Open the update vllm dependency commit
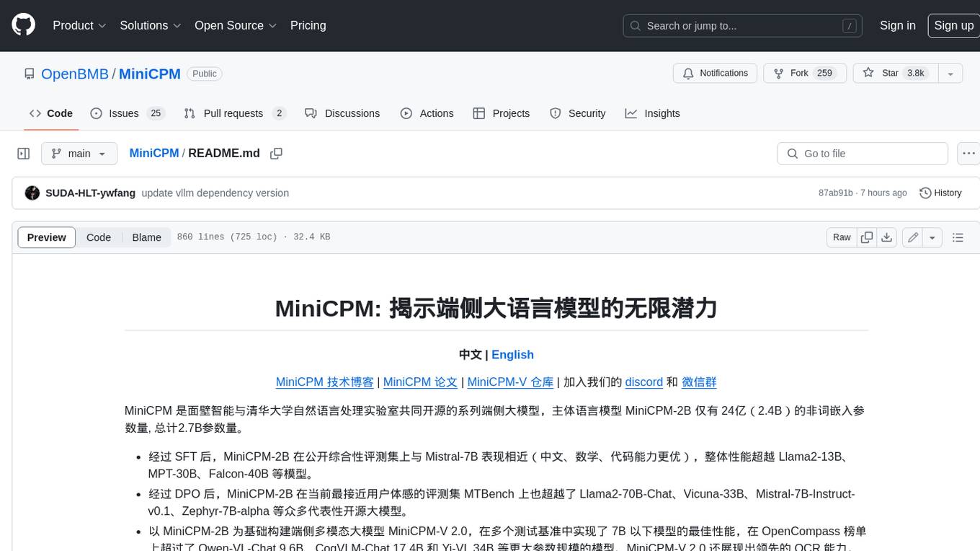980x551 pixels. point(215,193)
